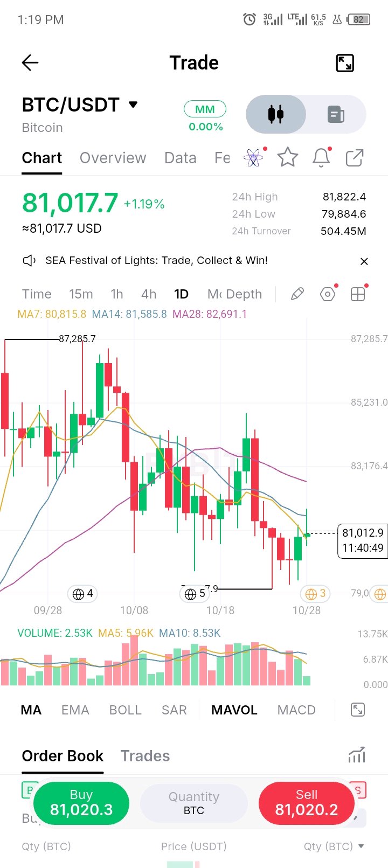388x868 pixels.
Task: Go back using the arrow icon
Action: (x=30, y=63)
